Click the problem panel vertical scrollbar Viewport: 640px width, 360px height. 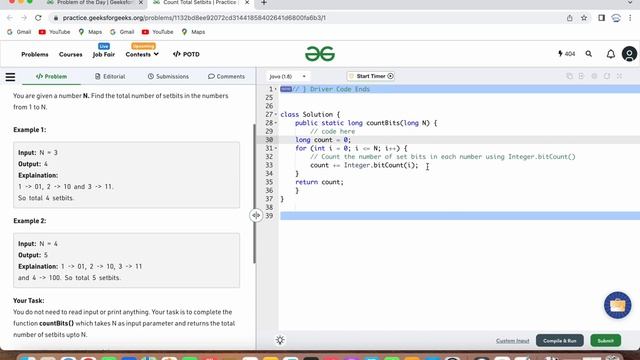[x=254, y=194]
